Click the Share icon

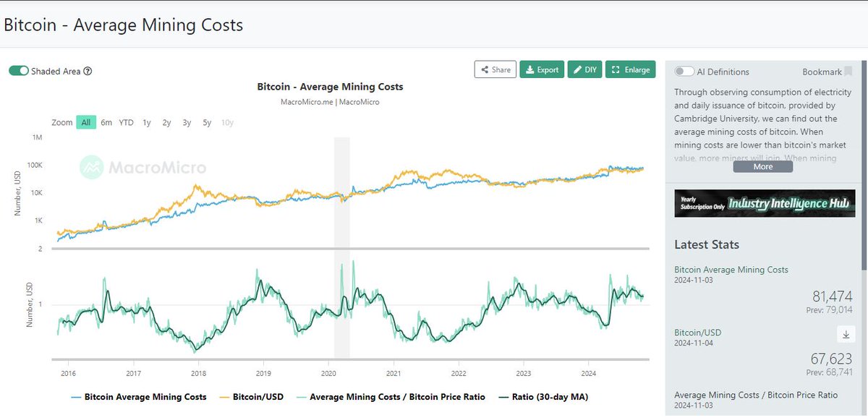[485, 69]
